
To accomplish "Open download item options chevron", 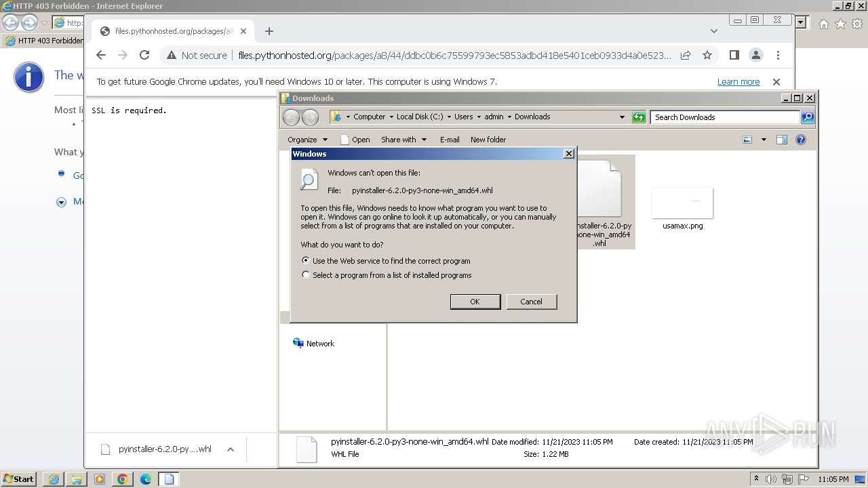I will (231, 449).
